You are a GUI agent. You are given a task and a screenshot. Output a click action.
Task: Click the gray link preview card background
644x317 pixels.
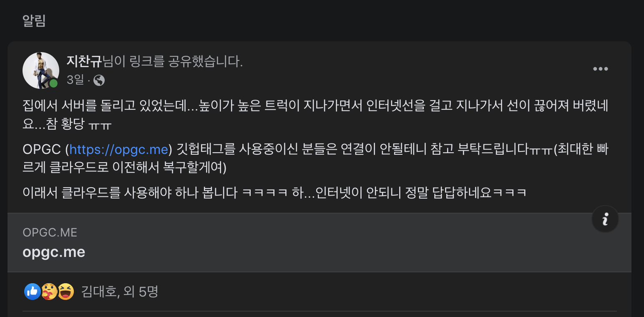point(319,243)
